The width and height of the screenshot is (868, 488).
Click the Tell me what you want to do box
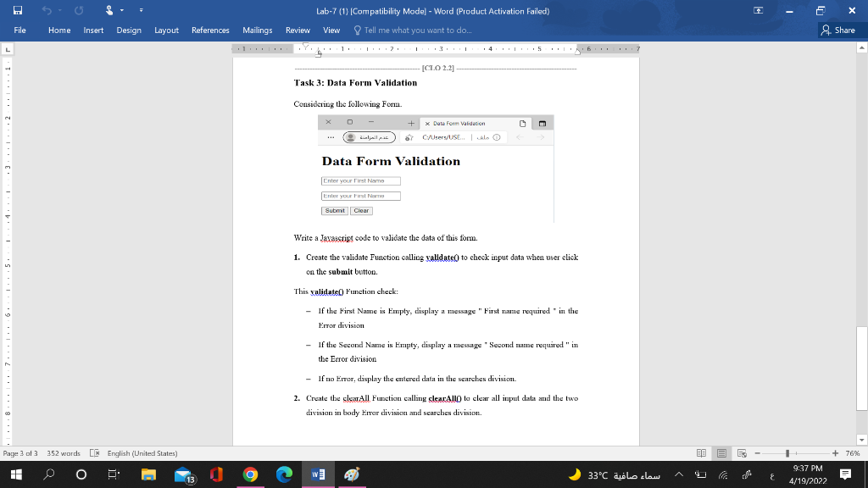[413, 30]
